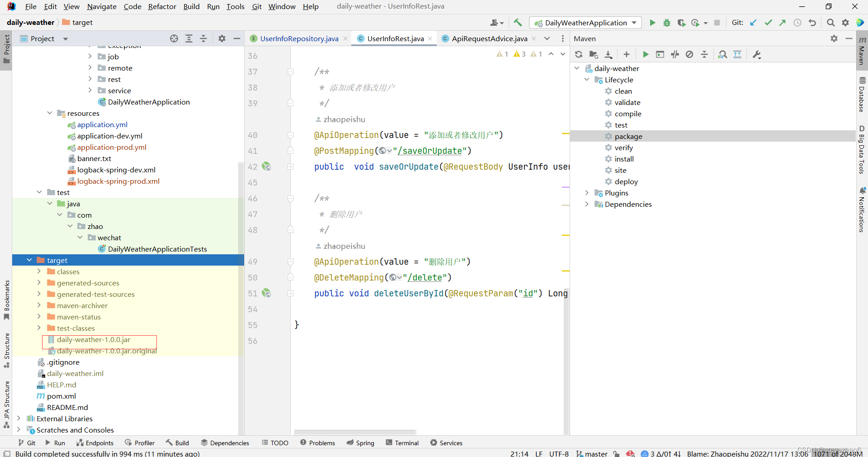Click the Build Project hammer icon
This screenshot has height=457, width=868.
[518, 23]
